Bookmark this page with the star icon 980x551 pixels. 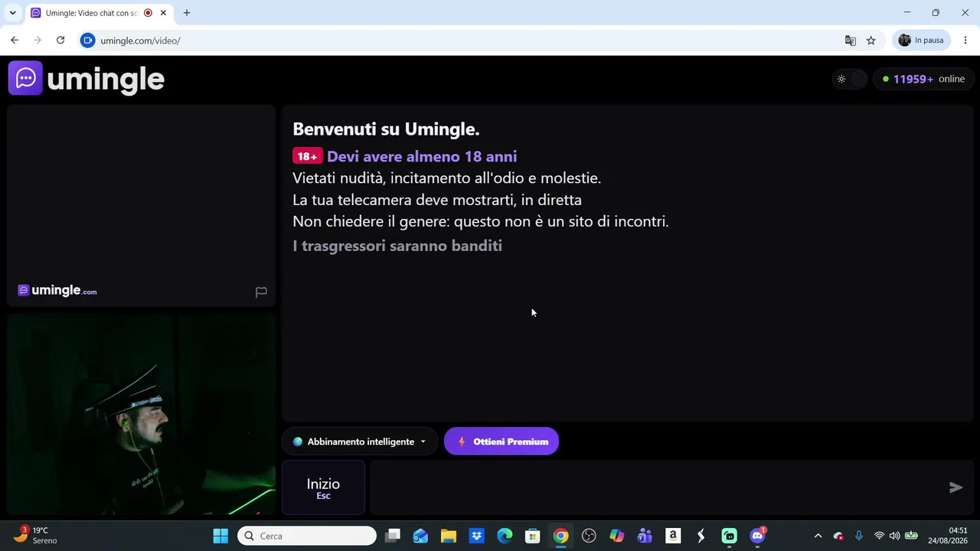click(871, 41)
